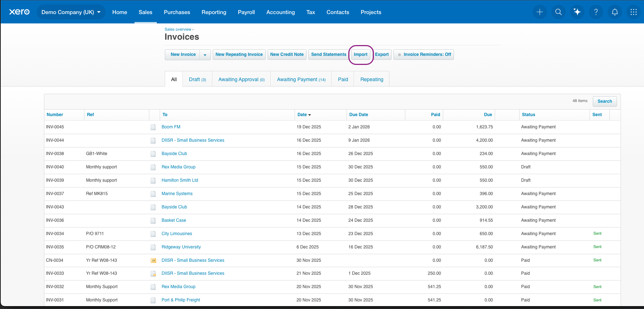Open the Hamilton Smith Ltd link
The image size is (644, 309).
click(x=180, y=180)
